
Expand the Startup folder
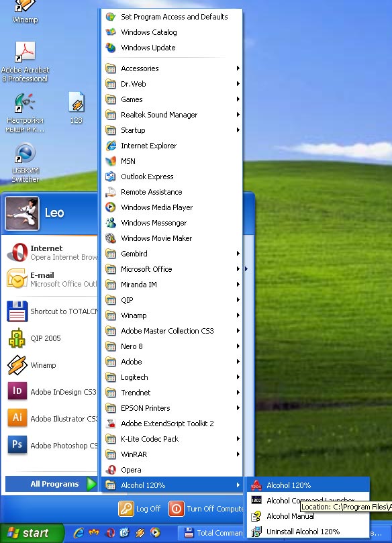(x=172, y=130)
